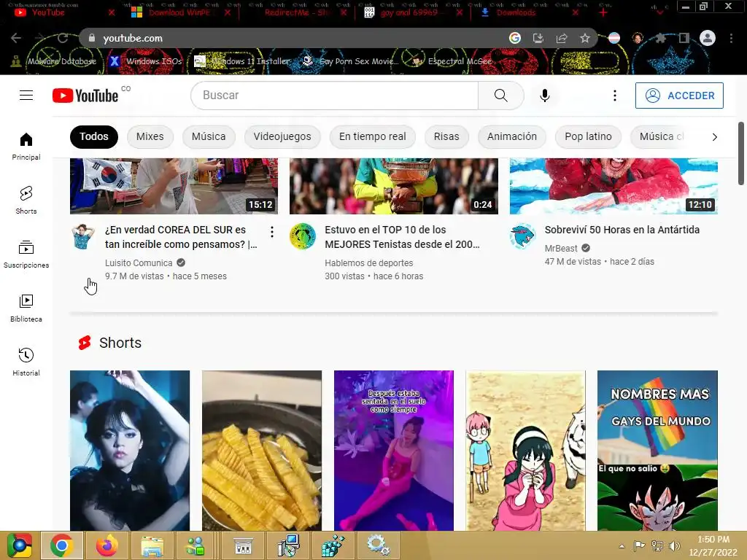Click install app icon in address bar

pos(538,38)
